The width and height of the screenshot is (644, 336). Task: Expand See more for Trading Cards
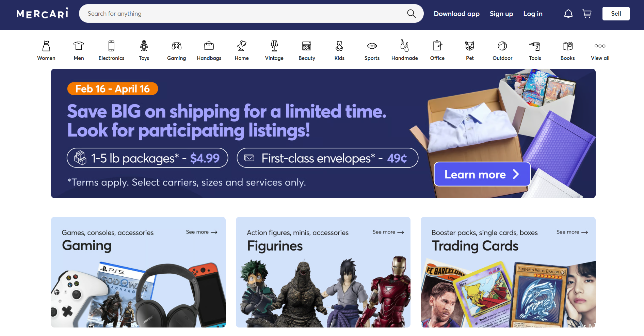(x=572, y=232)
